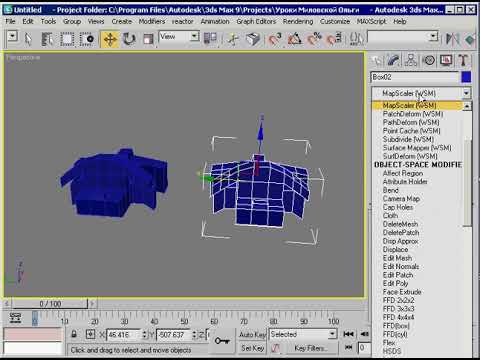480x360 pixels.
Task: Click the Set Key button
Action: click(252, 348)
